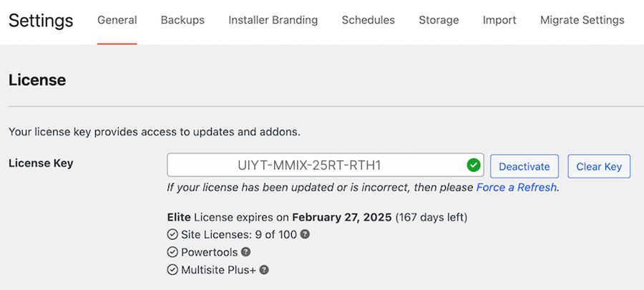
Task: Click inside the License Key field
Action: pos(326,165)
